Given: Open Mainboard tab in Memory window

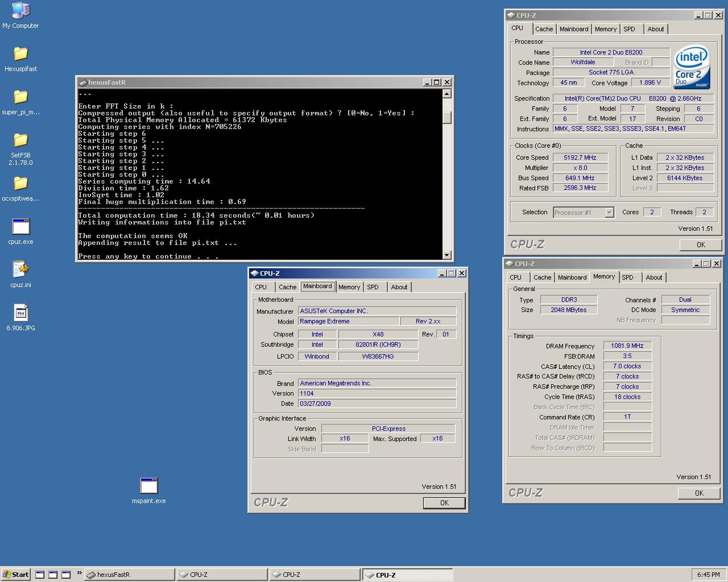Looking at the screenshot, I should [572, 277].
